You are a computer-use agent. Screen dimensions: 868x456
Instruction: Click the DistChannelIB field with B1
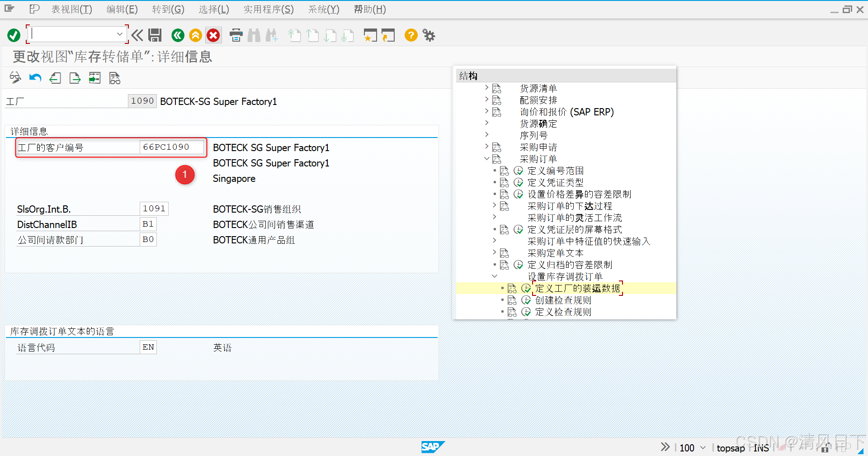[x=148, y=224]
